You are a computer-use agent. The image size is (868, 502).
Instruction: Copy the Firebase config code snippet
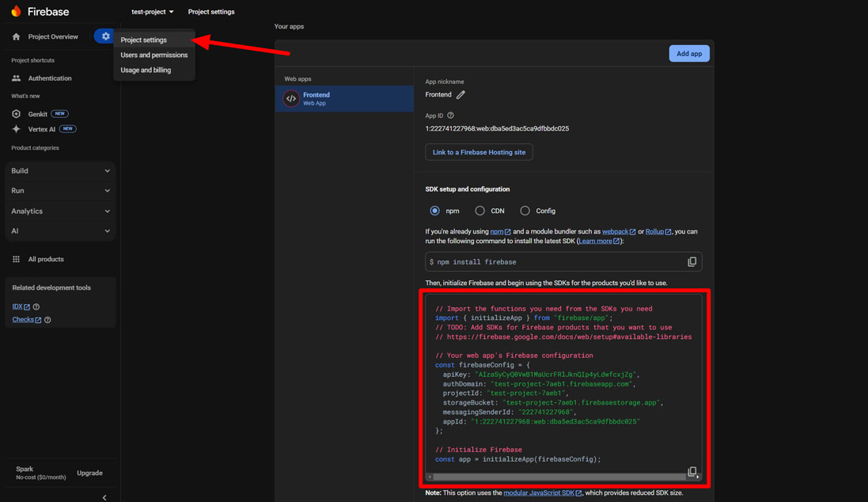click(x=692, y=472)
